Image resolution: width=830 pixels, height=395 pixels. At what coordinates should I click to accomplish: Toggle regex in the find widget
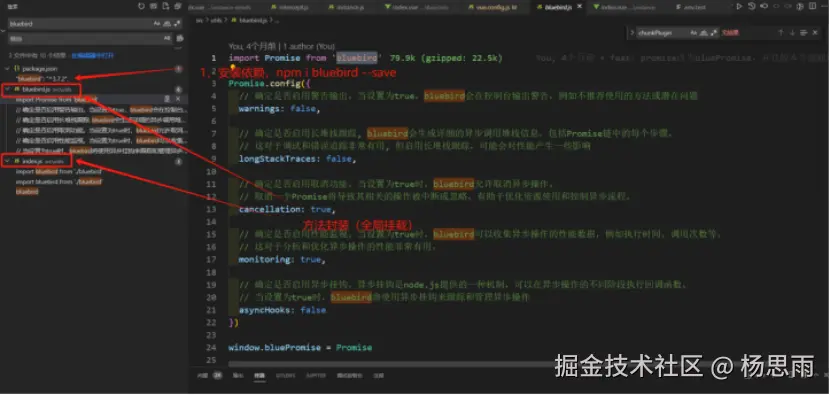(713, 33)
